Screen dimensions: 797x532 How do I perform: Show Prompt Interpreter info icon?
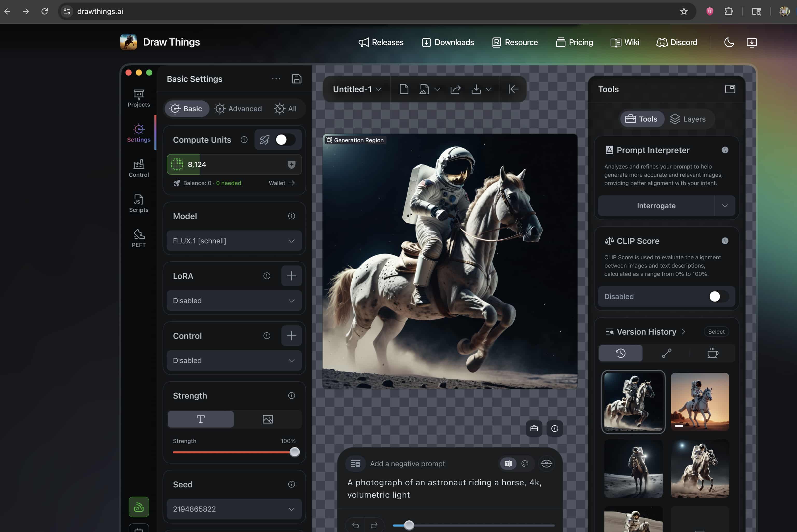[725, 150]
